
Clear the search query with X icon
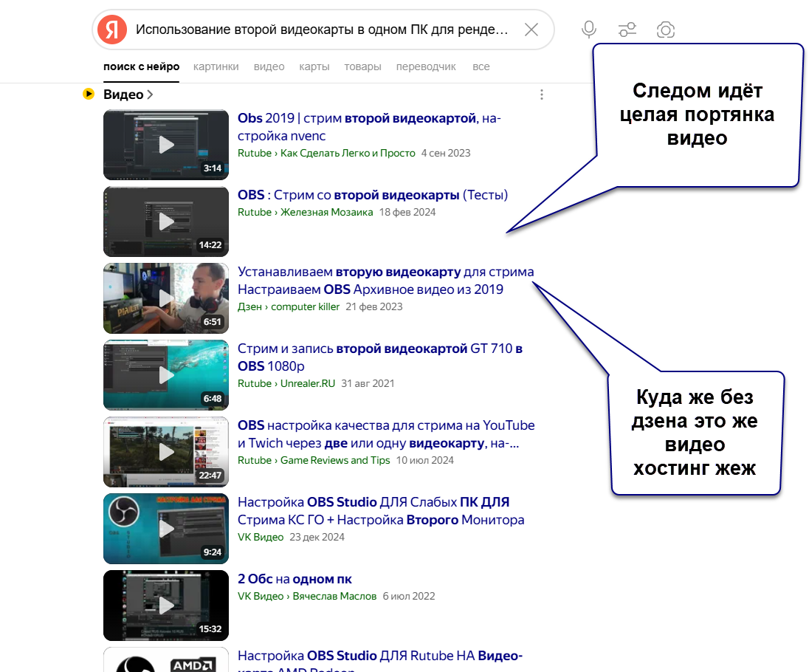[x=531, y=30]
